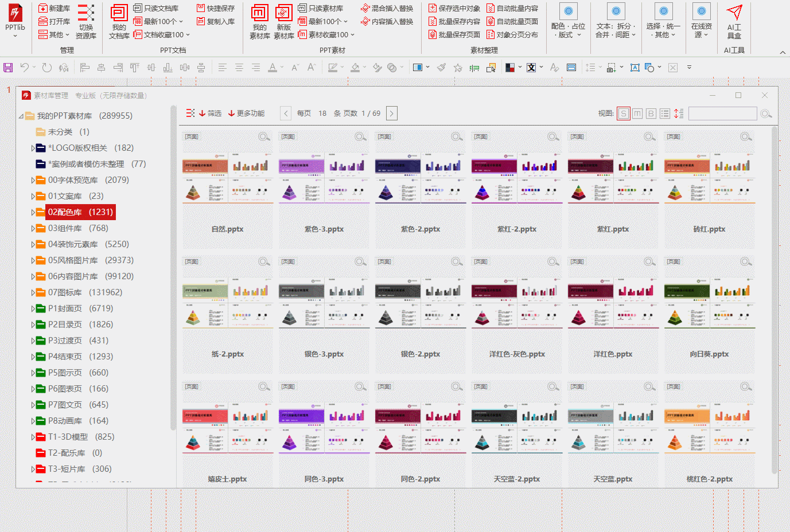Open 我的素材库 in the ribbon
The width and height of the screenshot is (790, 532).
259,21
